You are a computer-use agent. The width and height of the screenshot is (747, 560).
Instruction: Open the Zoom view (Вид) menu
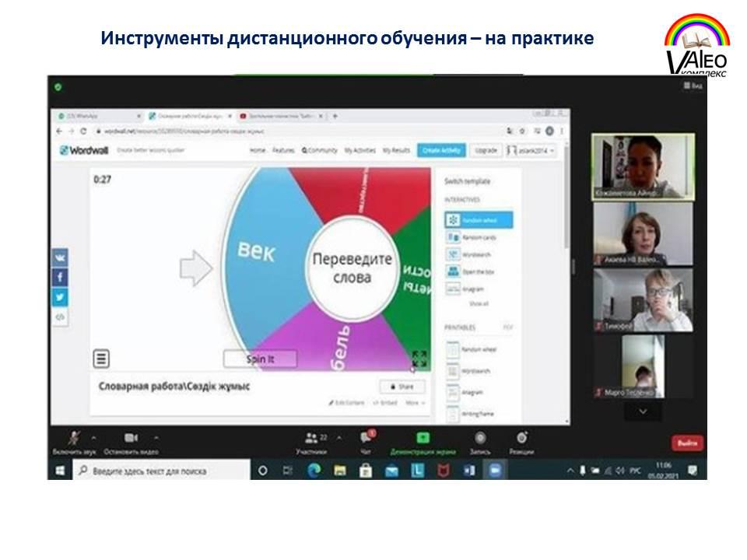tap(693, 86)
